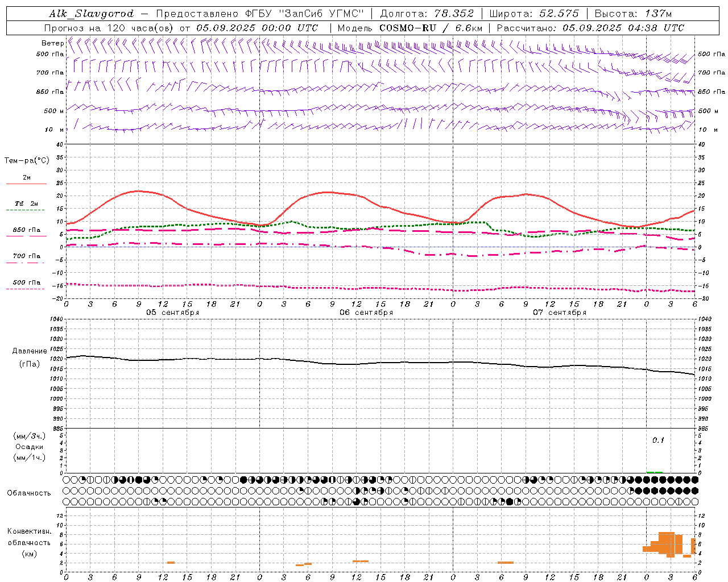Select the 'ЗапСиб УГМС' provider text
728x582 pixels.
(x=321, y=14)
